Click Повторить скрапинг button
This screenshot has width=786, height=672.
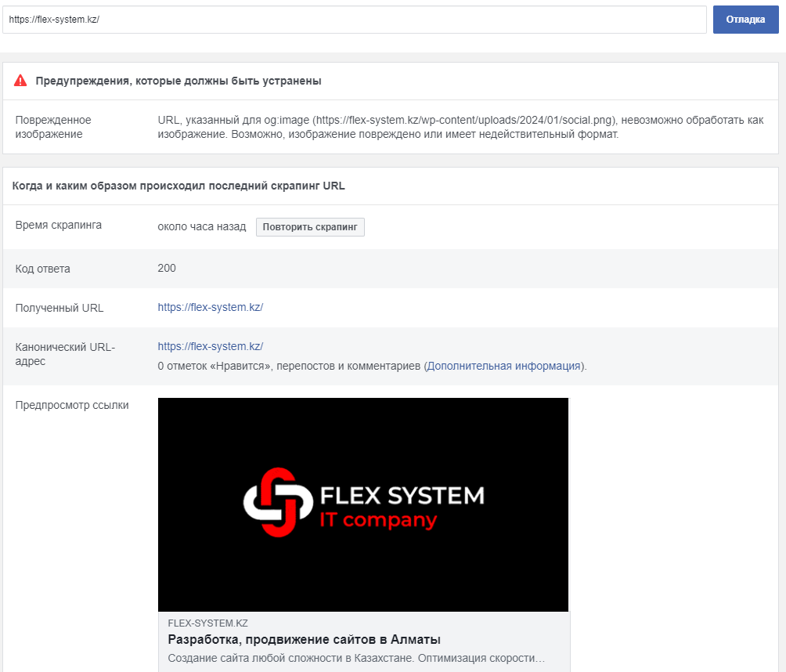(x=310, y=226)
